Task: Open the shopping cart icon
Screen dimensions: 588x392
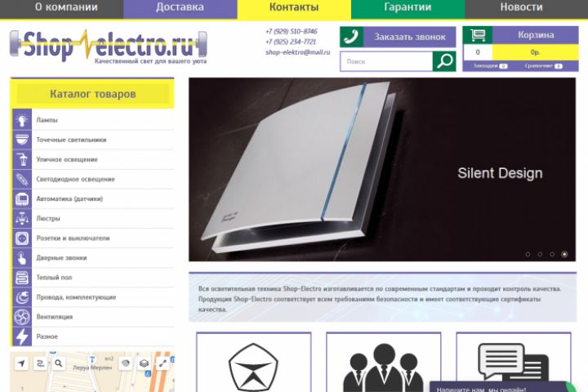Action: 478,35
